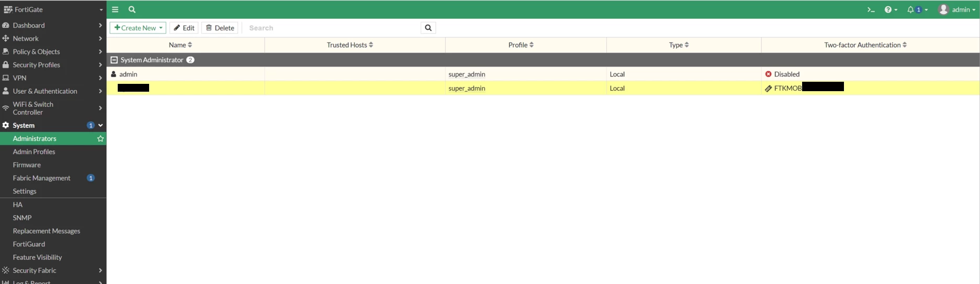Open the FortiGate device dropdown arrow

click(x=101, y=9)
